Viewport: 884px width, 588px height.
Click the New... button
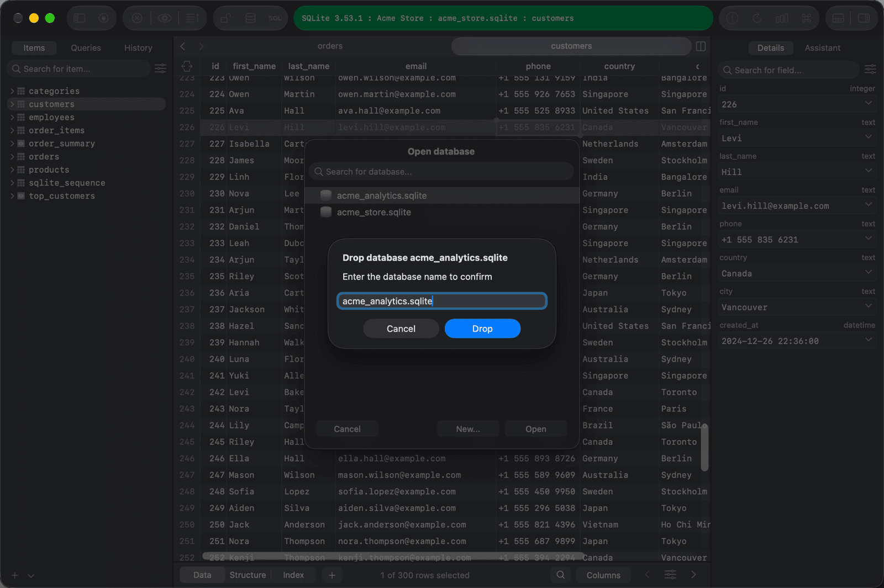coord(468,429)
